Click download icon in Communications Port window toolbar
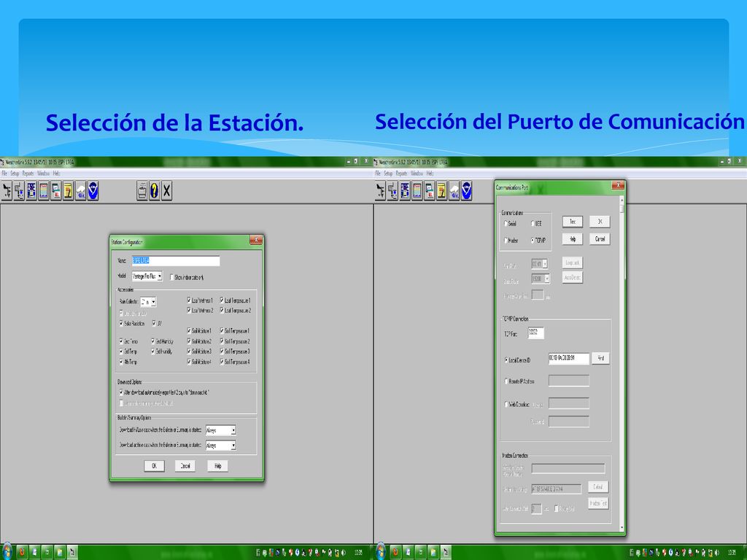The height and width of the screenshot is (560, 747). (x=392, y=191)
